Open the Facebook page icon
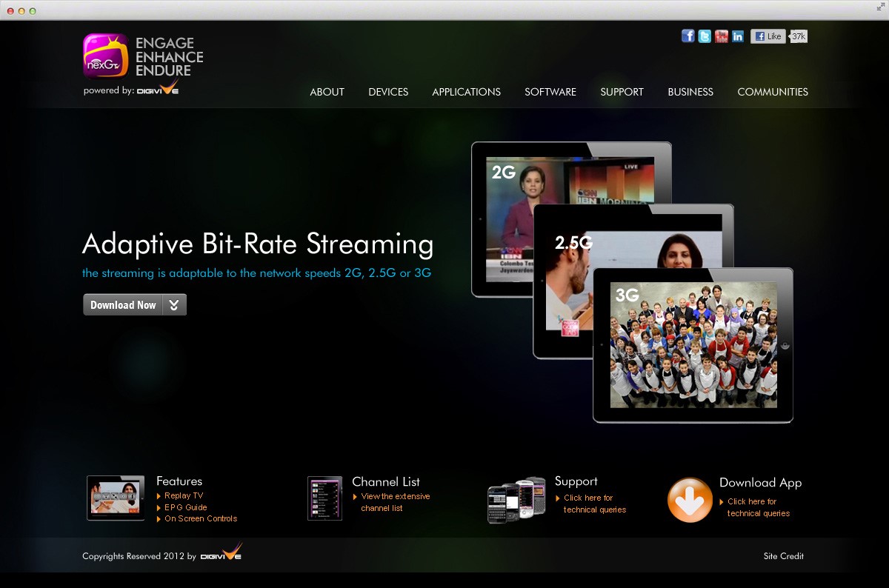The image size is (889, 588). (688, 36)
